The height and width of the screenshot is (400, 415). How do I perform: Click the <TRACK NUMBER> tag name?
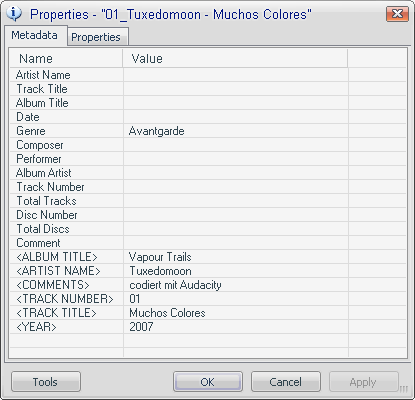(65, 299)
